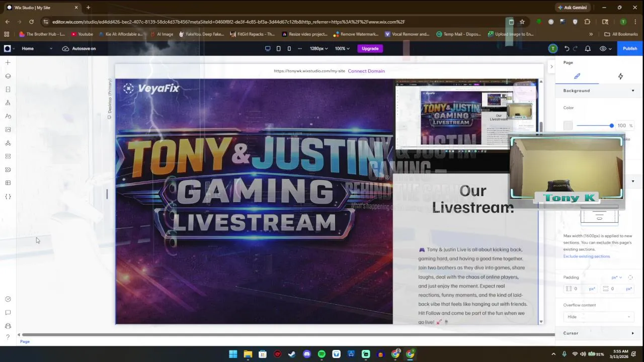Click the background color swatch
The image size is (644, 362).
coord(568,126)
